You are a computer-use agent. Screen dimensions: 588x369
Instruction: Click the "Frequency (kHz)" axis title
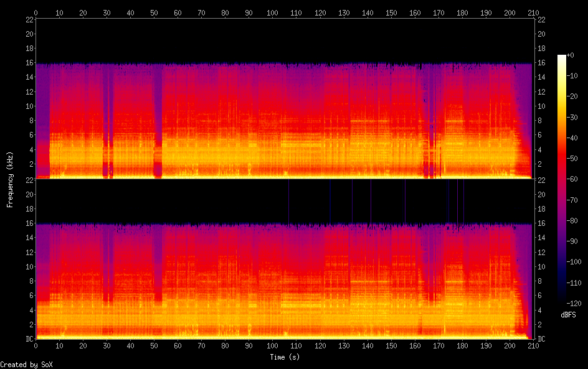10,179
